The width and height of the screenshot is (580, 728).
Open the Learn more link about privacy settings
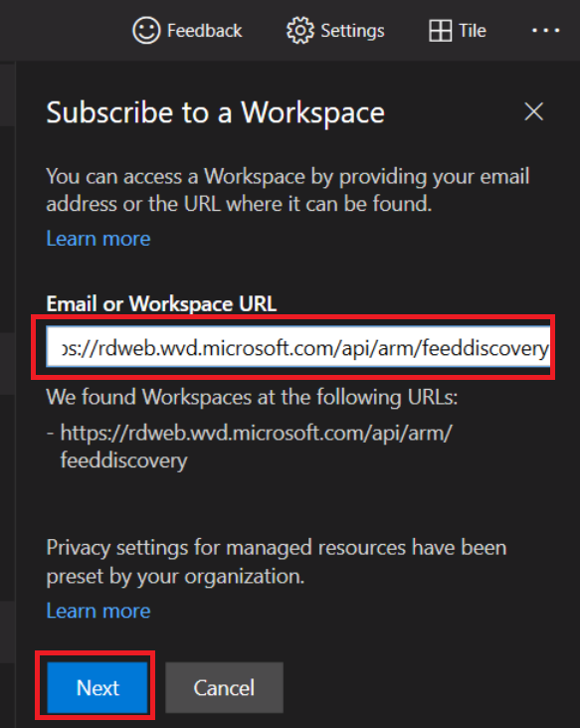pos(98,611)
